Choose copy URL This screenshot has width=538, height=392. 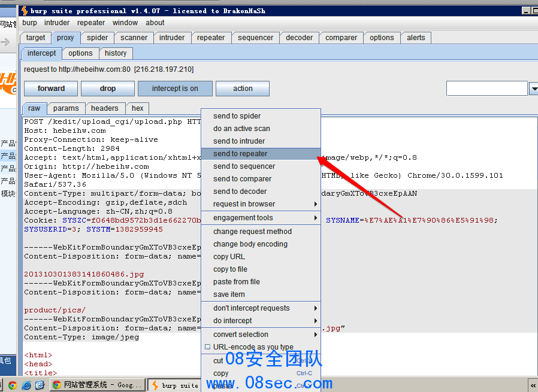(261, 257)
